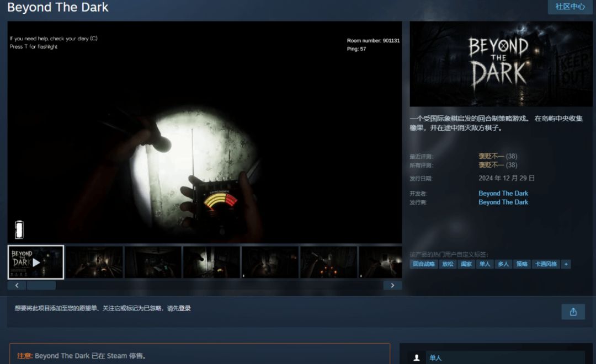596x364 pixels.
Task: Click the Beyond The Dark page title
Action: click(x=58, y=7)
